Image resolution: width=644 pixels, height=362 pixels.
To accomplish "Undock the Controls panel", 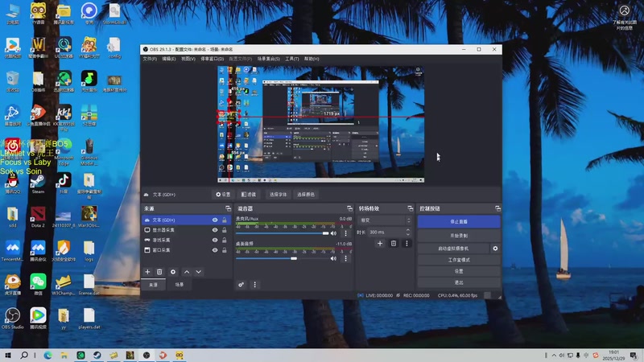I will (497, 208).
